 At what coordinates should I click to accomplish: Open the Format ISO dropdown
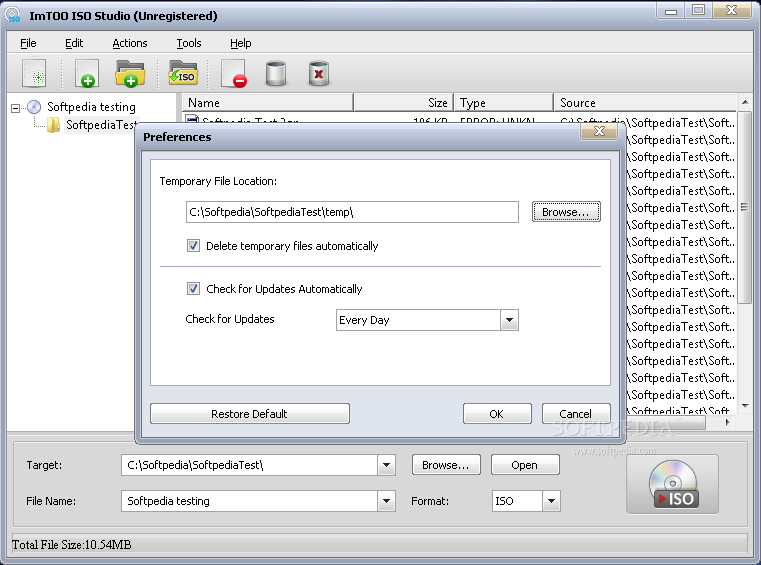click(551, 501)
